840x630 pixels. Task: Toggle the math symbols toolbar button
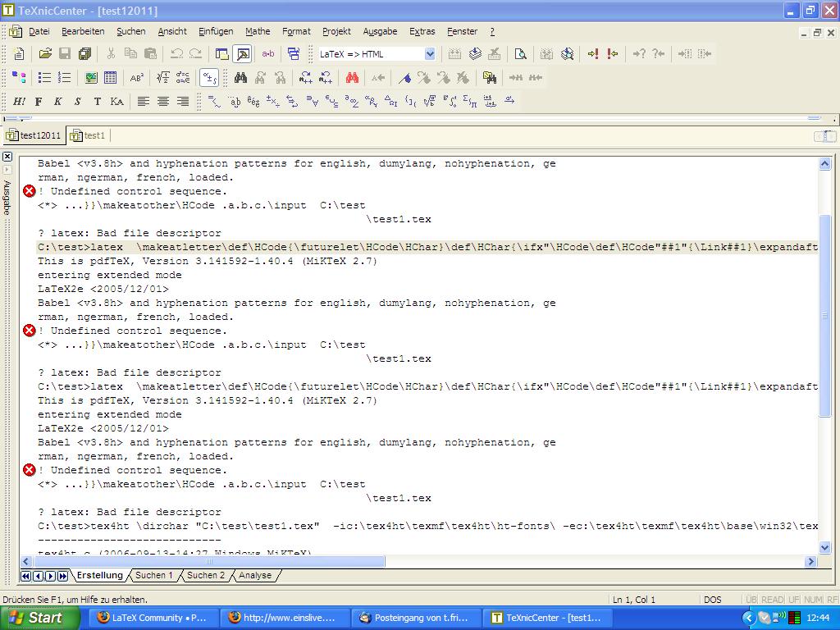click(x=209, y=78)
